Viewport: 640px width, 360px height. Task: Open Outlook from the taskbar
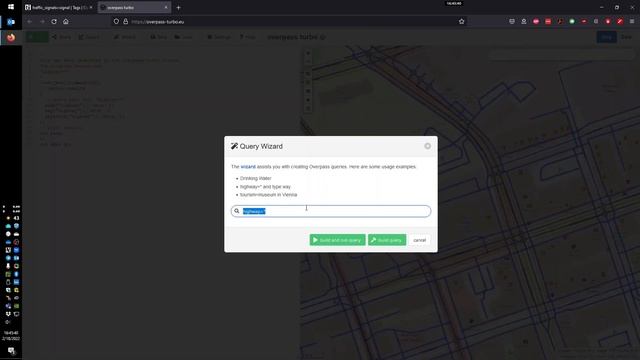click(11, 22)
